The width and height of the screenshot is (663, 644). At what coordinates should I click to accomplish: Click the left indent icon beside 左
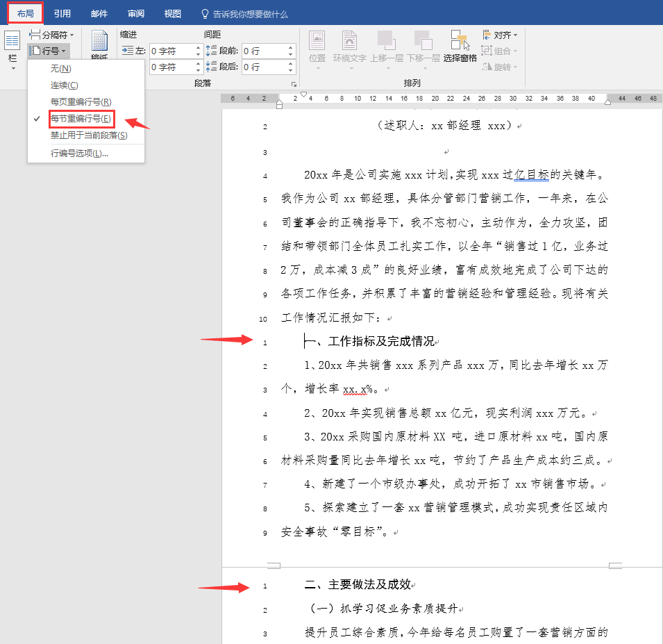pos(127,50)
